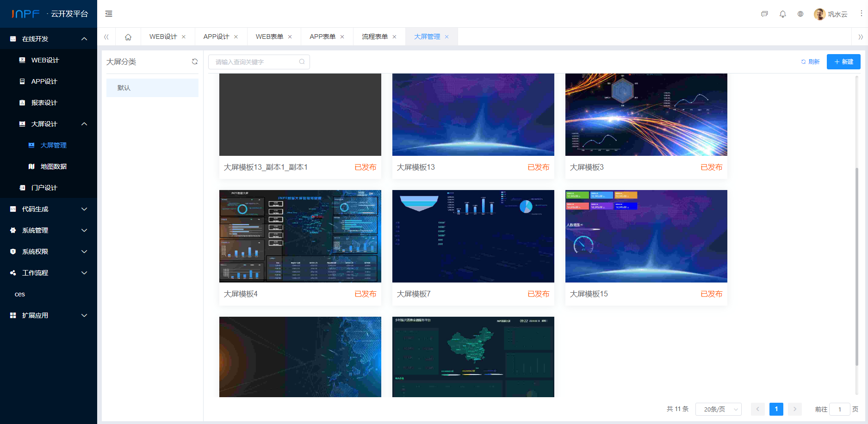Click the 在线开发 sidebar icon
This screenshot has width=868, height=424.
(x=13, y=39)
